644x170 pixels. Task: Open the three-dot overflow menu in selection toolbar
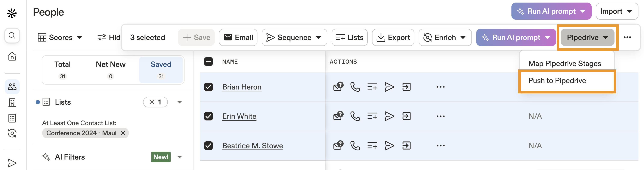tap(627, 37)
